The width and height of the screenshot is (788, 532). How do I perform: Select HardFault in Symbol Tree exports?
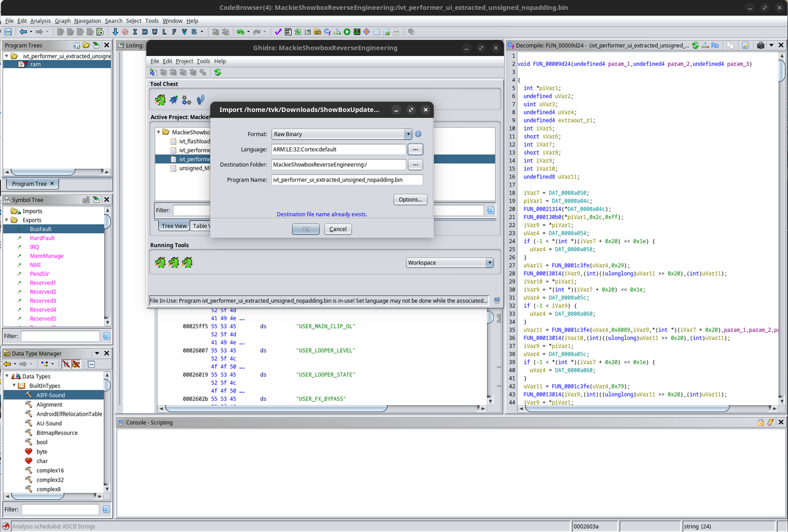42,238
